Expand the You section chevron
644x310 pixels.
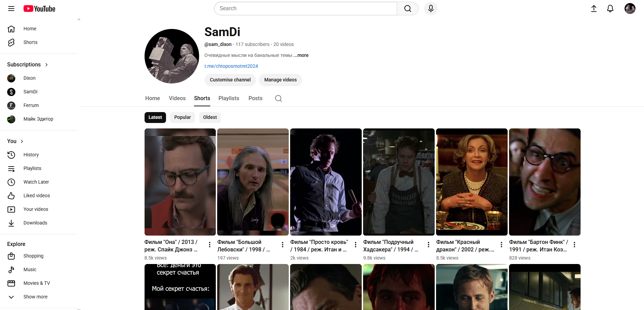[x=22, y=141]
